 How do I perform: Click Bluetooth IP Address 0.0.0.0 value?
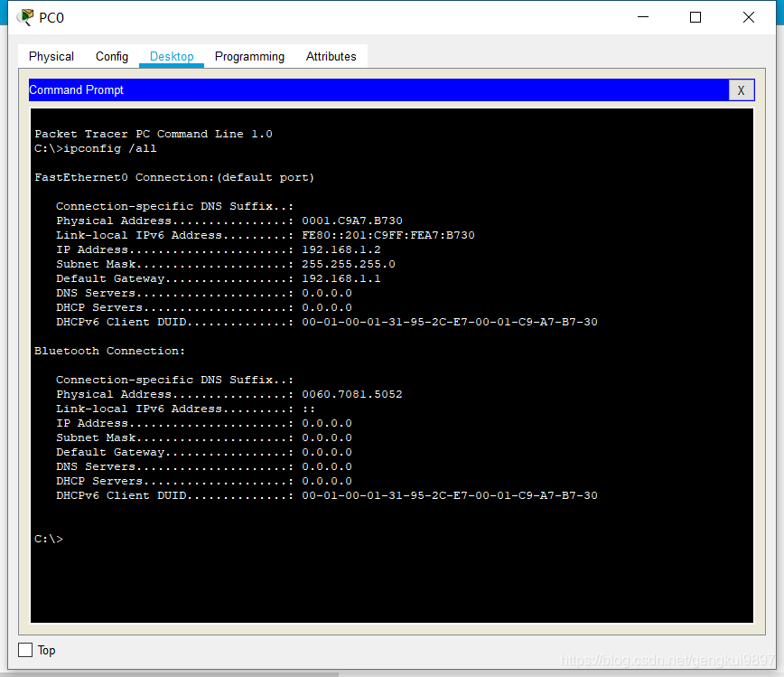326,423
